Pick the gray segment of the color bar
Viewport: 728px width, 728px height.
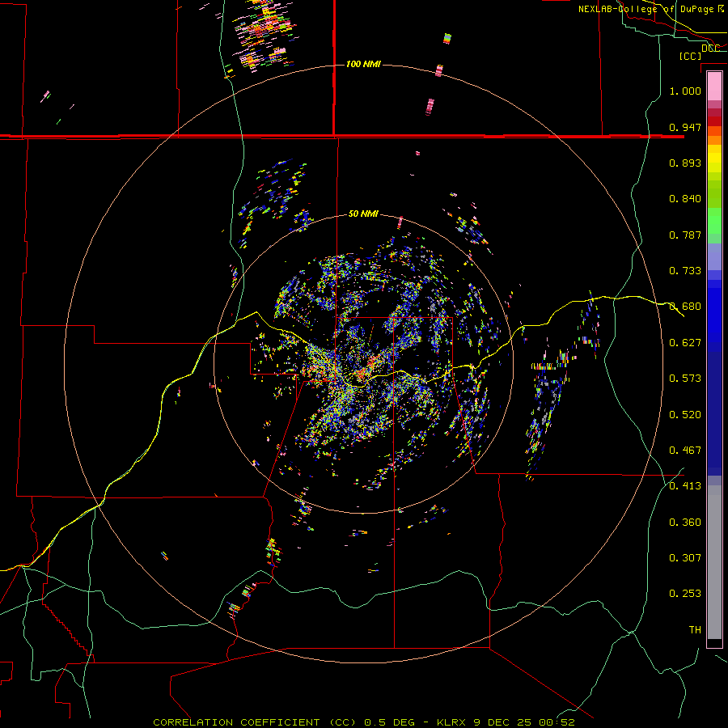click(x=714, y=562)
